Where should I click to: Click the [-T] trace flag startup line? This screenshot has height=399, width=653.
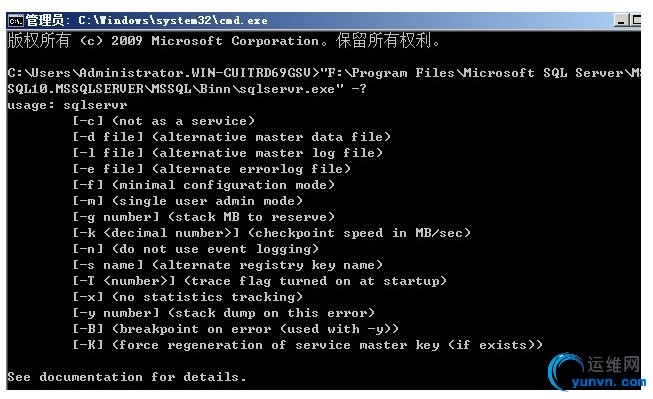[x=260, y=281]
